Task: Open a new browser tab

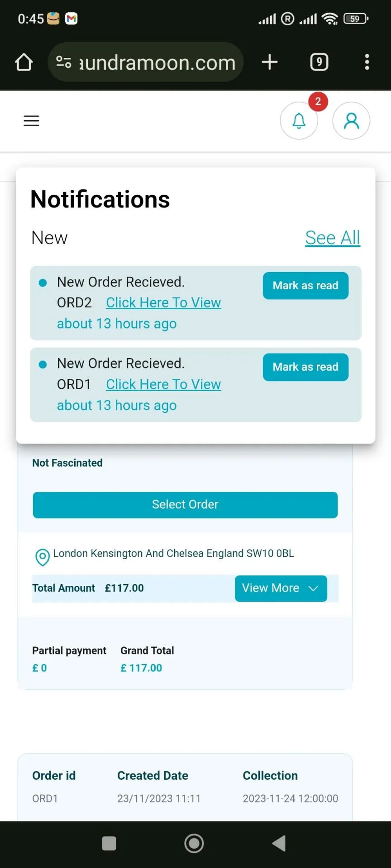Action: pos(270,62)
